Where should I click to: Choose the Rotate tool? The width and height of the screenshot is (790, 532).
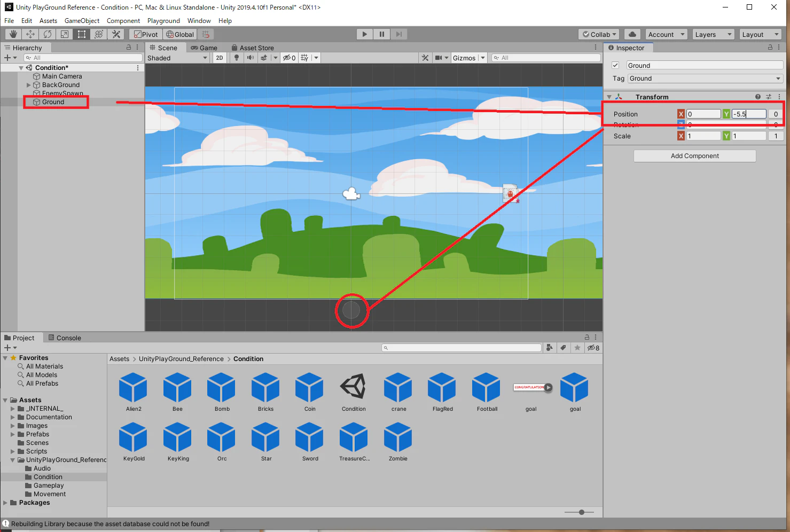coord(48,34)
